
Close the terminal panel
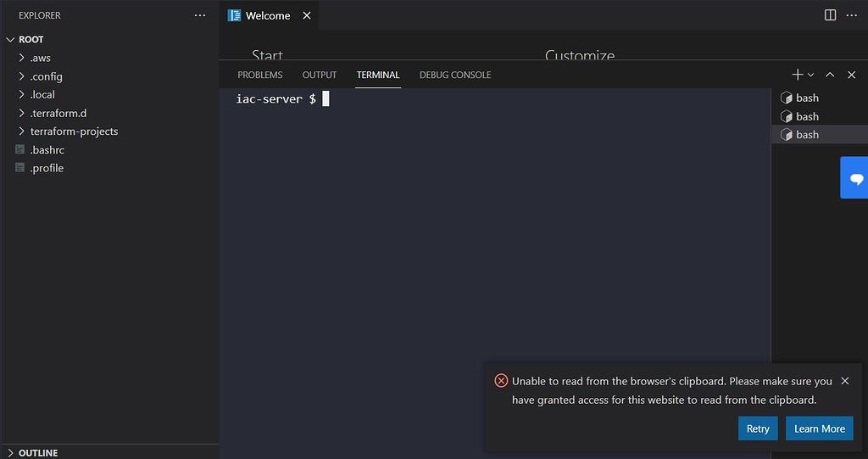pos(851,75)
